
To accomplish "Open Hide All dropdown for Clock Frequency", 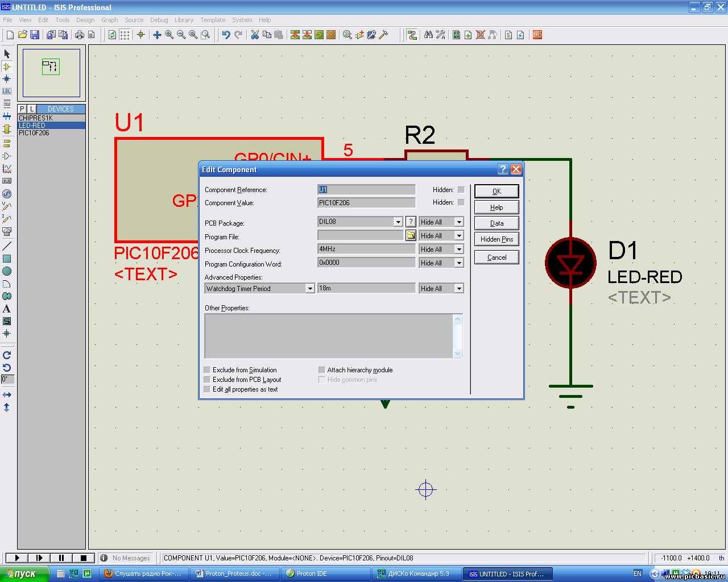I will pos(459,249).
